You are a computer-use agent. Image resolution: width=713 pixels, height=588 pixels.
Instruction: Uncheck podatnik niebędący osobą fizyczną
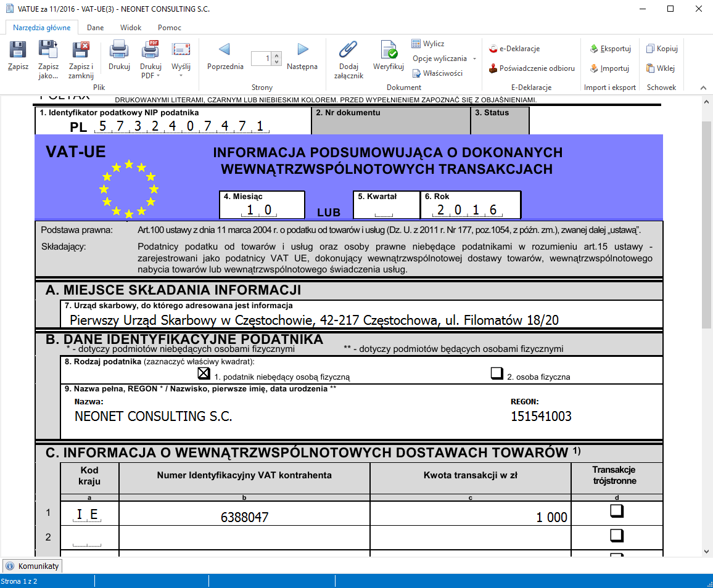tap(204, 373)
